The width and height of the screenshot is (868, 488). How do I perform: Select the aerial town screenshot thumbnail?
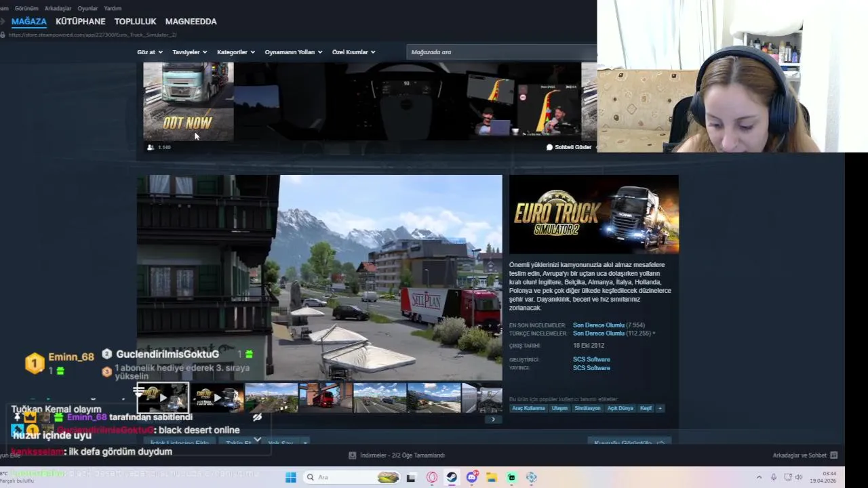click(x=271, y=398)
